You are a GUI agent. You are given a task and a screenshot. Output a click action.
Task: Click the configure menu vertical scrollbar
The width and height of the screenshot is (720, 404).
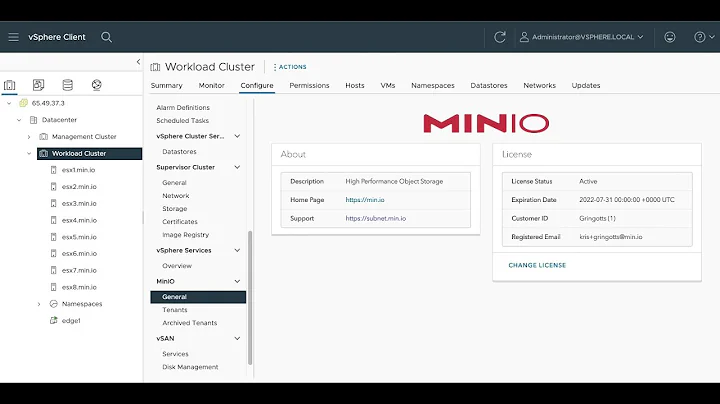[x=250, y=297]
